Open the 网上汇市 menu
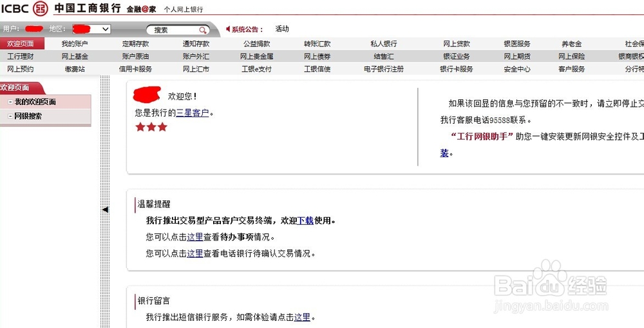644x328 pixels. tap(196, 69)
